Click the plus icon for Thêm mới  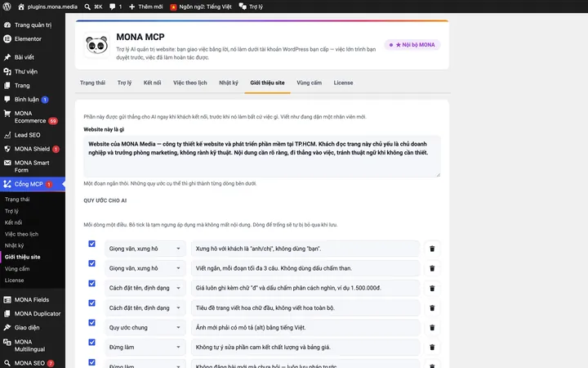point(131,7)
